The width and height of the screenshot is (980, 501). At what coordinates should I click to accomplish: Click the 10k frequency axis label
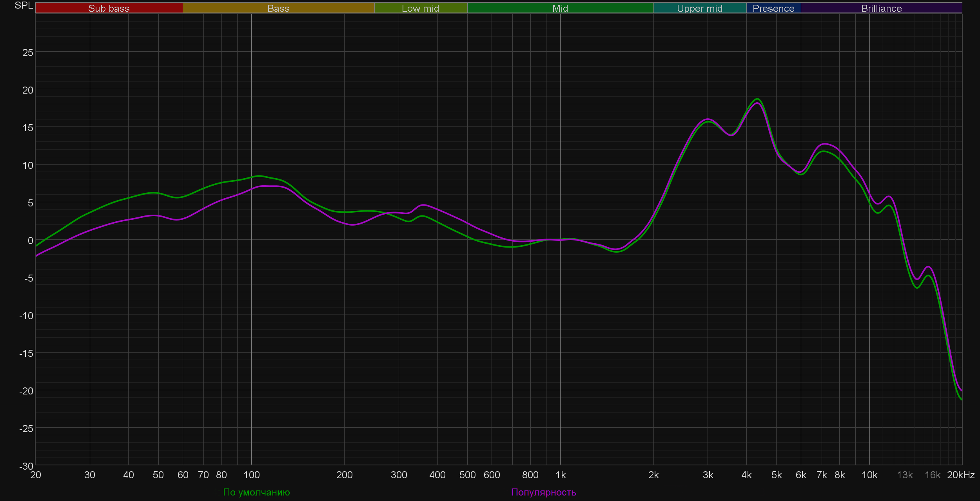click(x=869, y=475)
